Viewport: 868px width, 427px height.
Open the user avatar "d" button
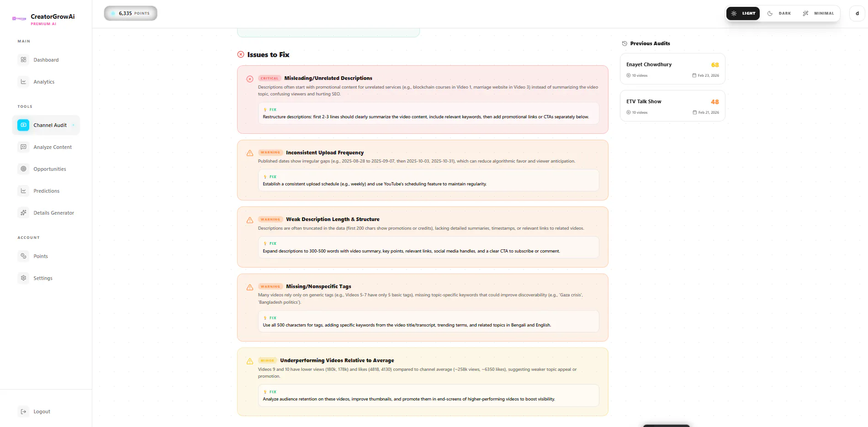857,13
